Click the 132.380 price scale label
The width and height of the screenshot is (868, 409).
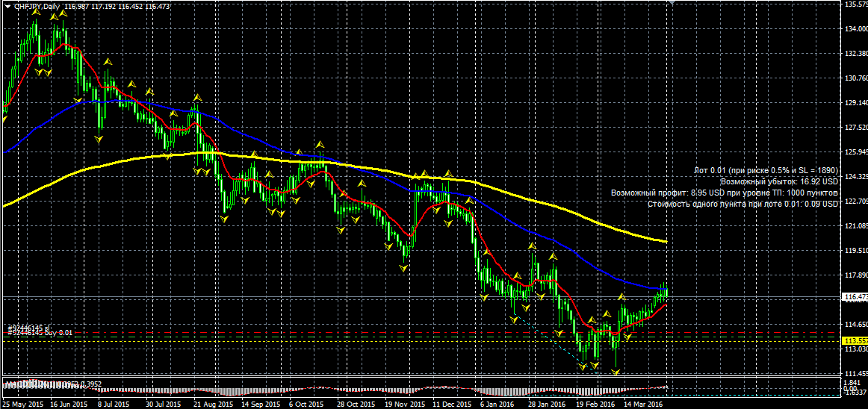tap(855, 54)
